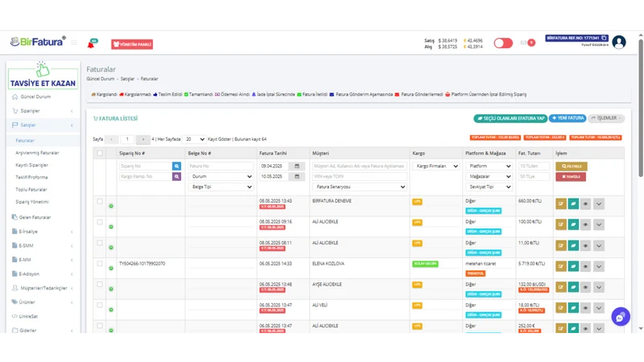
Task: Click green status dot of ELENA KOZLOVA row
Action: (x=111, y=268)
